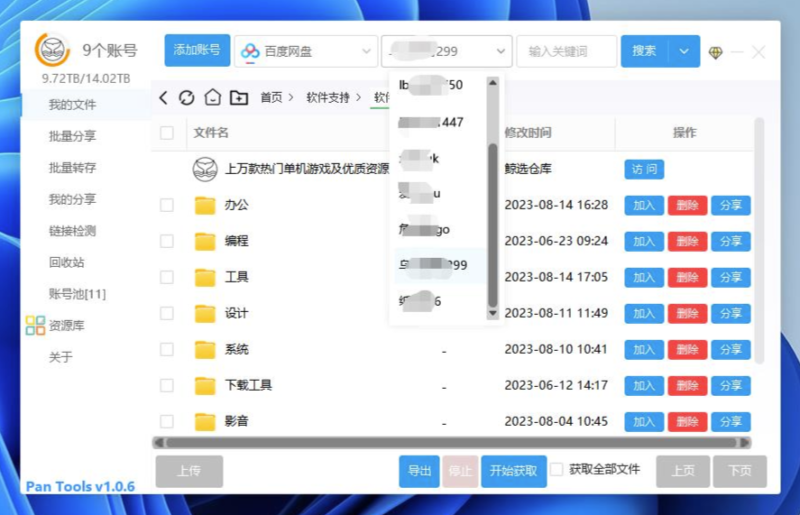Click 首页 in breadcrumb path
Image resolution: width=800 pixels, height=515 pixels.
271,97
